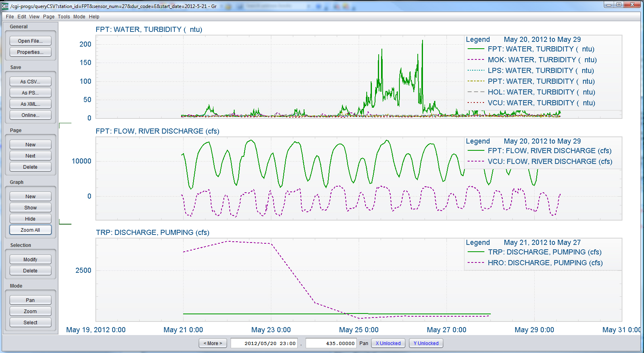Select MOK: WATER, TURBIDITY legend entry
This screenshot has height=353, width=644.
tap(542, 60)
